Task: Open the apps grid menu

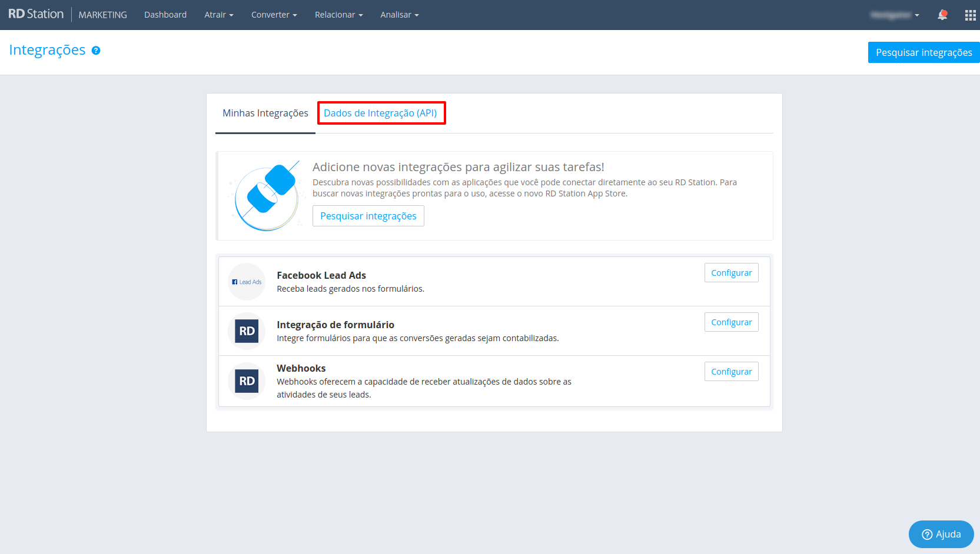Action: click(x=971, y=15)
